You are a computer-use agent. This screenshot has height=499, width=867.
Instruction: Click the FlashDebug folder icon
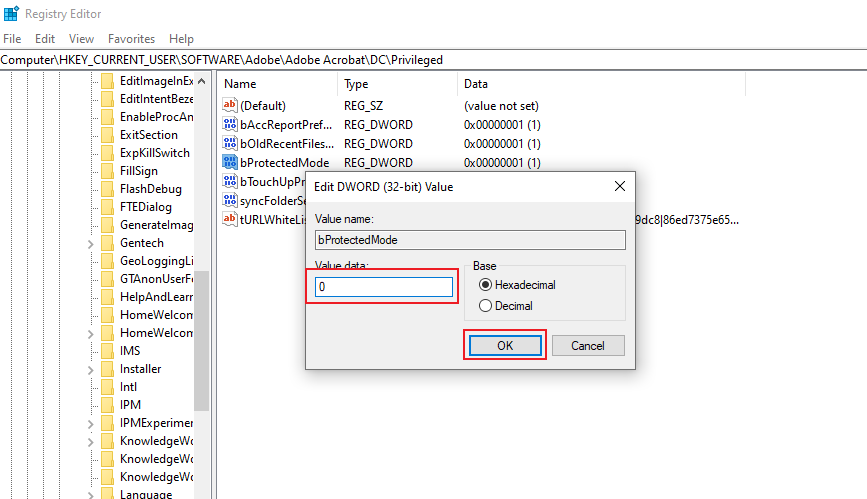(107, 189)
